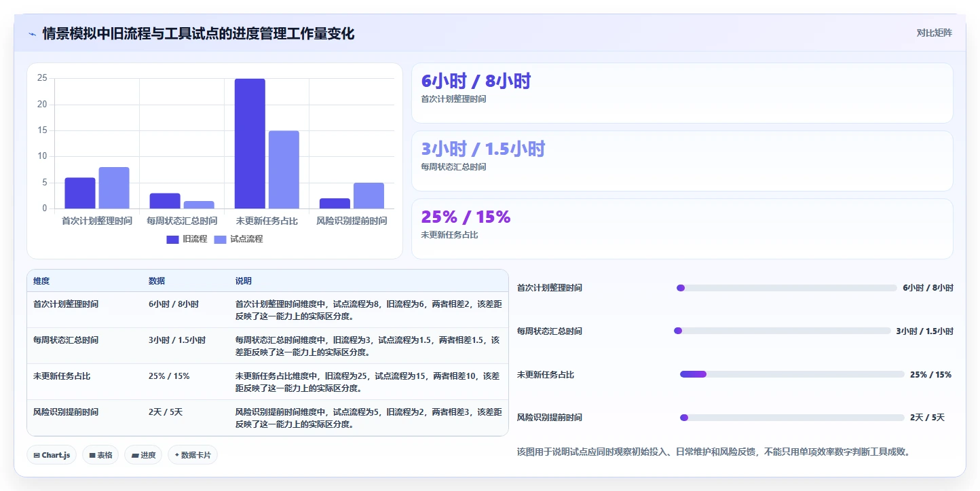The height and width of the screenshot is (491, 980).
Task: Click the 6小时 / 8小时 table cell
Action: pyautogui.click(x=174, y=304)
